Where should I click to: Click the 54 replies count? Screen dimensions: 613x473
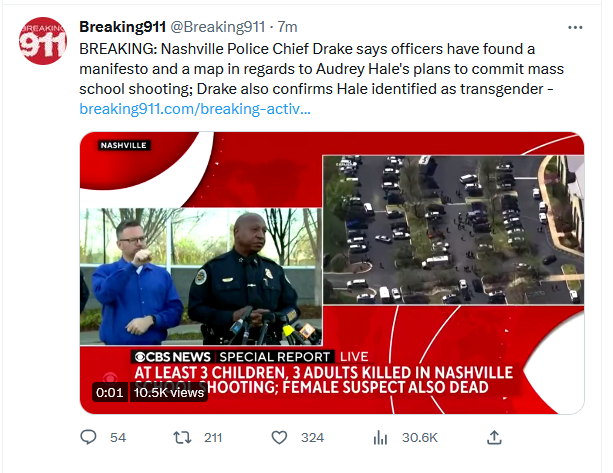118,437
